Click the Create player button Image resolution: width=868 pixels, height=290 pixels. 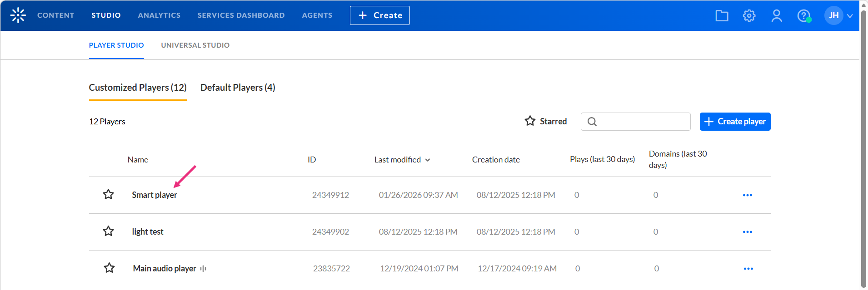[735, 122]
